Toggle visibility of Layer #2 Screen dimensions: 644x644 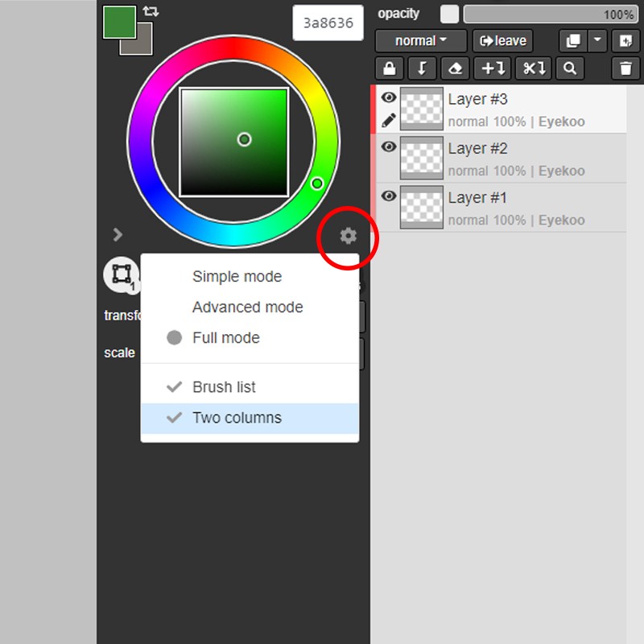click(x=389, y=147)
